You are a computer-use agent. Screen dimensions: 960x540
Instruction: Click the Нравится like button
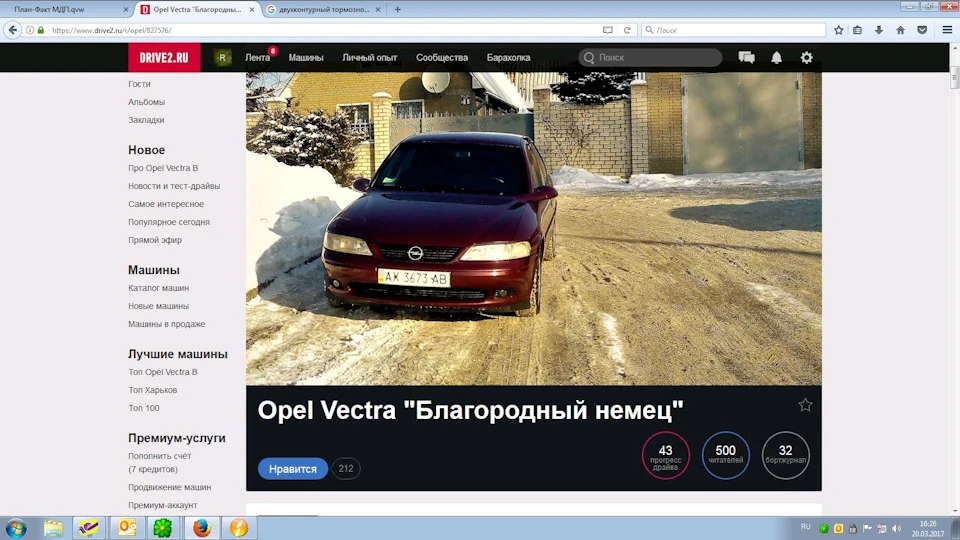[x=293, y=469]
